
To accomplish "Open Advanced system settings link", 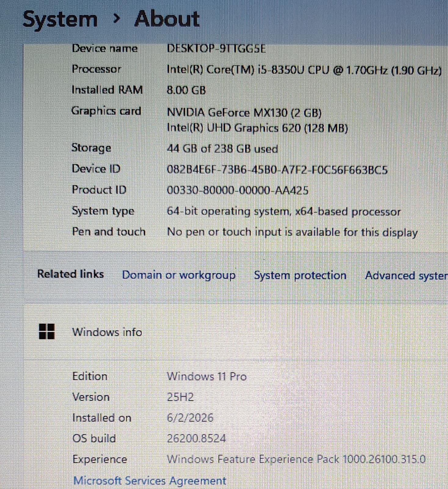I will 406,276.
